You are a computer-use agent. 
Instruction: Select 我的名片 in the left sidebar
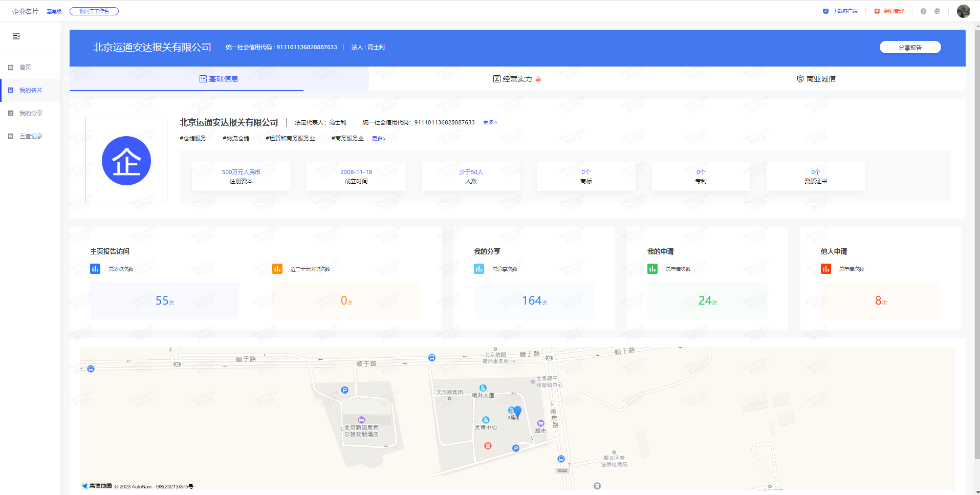pos(30,90)
